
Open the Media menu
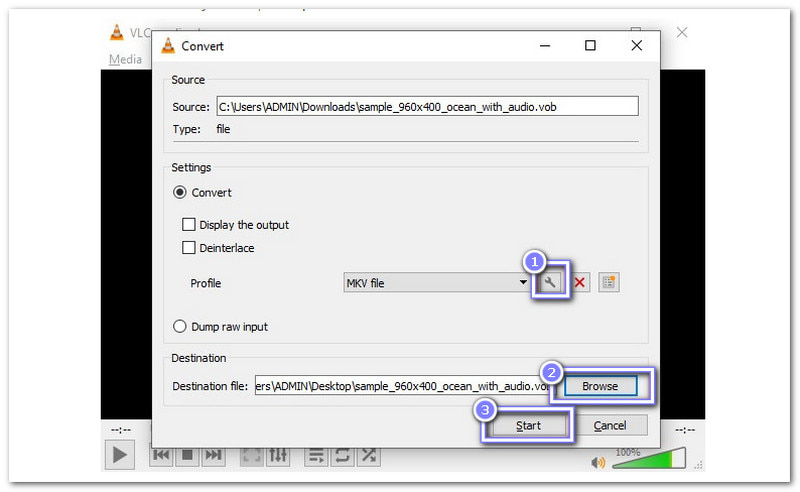click(125, 59)
